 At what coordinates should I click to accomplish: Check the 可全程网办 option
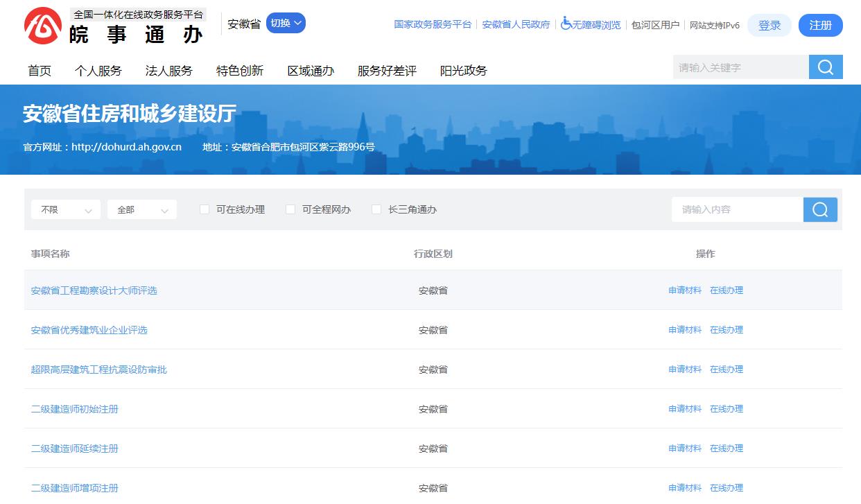tap(290, 209)
